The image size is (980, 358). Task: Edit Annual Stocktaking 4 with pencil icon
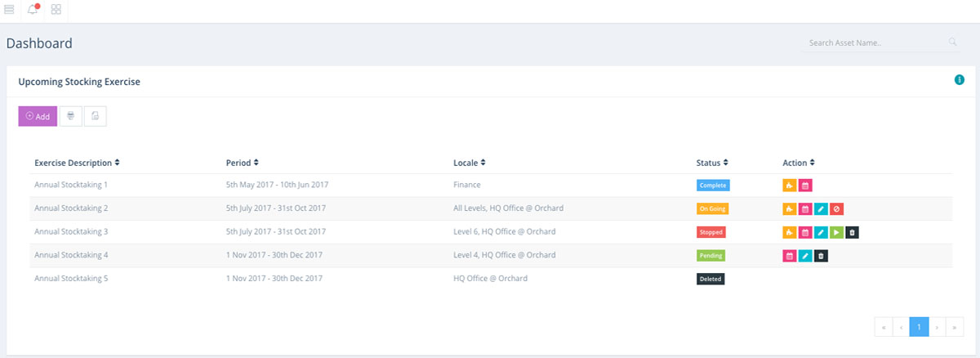click(805, 256)
